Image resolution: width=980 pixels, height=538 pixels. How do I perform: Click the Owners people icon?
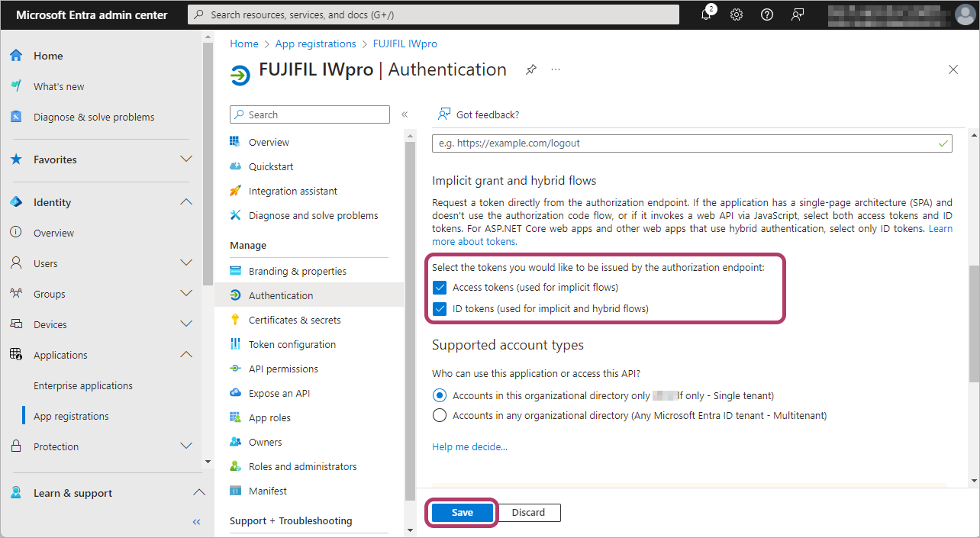pyautogui.click(x=235, y=442)
